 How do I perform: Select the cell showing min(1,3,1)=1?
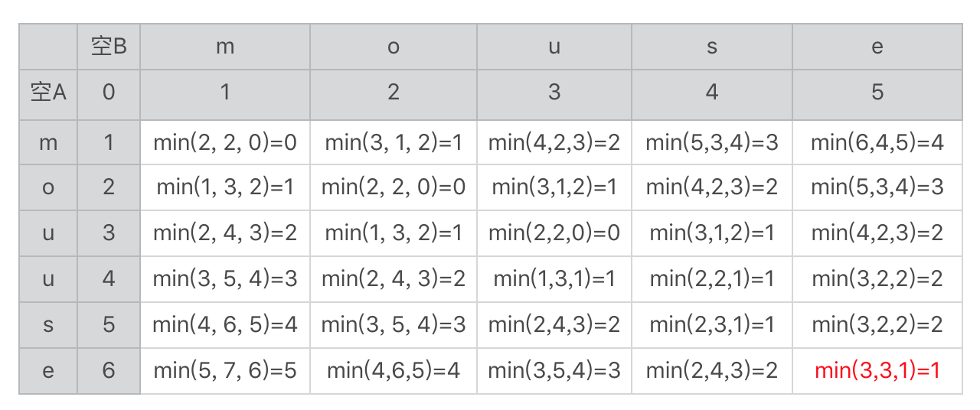[x=554, y=279]
